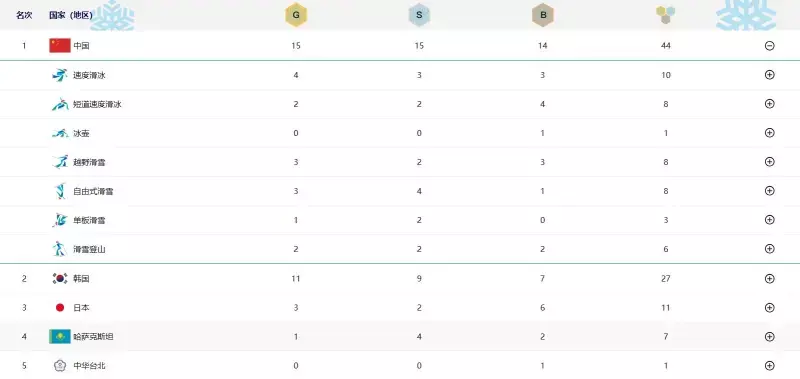Click the 速度滑冰 speed skating pictogram
The width and height of the screenshot is (800, 379).
coord(60,75)
